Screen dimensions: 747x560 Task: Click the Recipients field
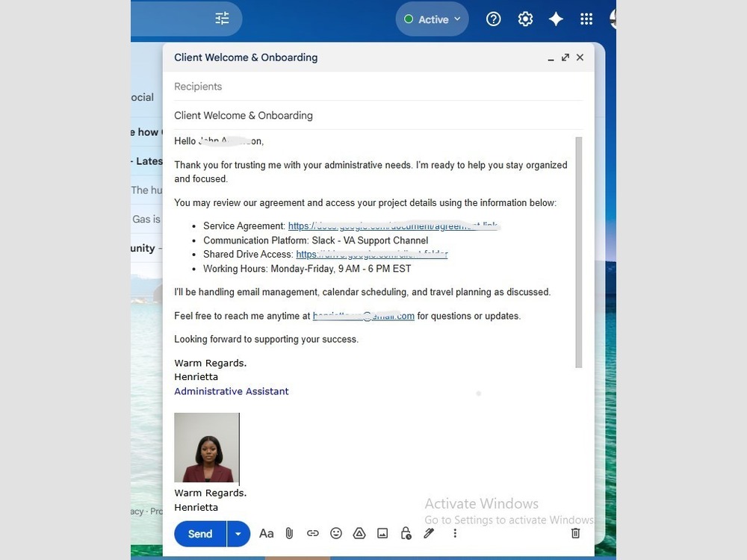click(x=378, y=87)
